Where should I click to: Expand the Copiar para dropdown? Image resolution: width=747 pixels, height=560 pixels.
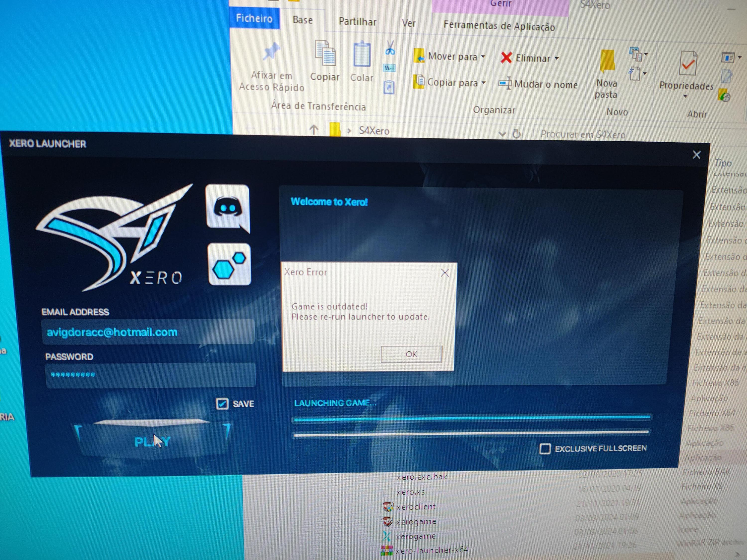484,83
